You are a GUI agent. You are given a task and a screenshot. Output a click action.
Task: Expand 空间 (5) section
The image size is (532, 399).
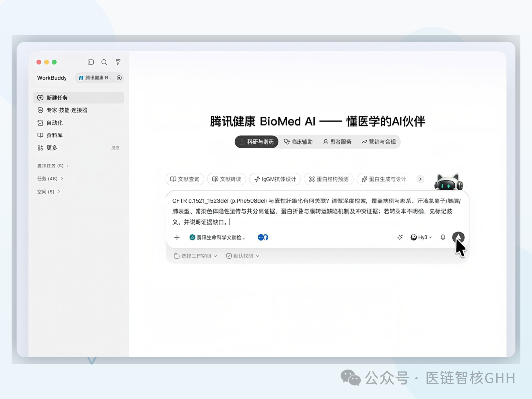48,192
